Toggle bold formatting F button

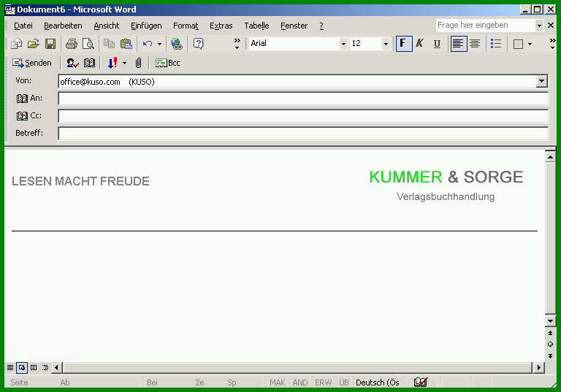[x=403, y=44]
